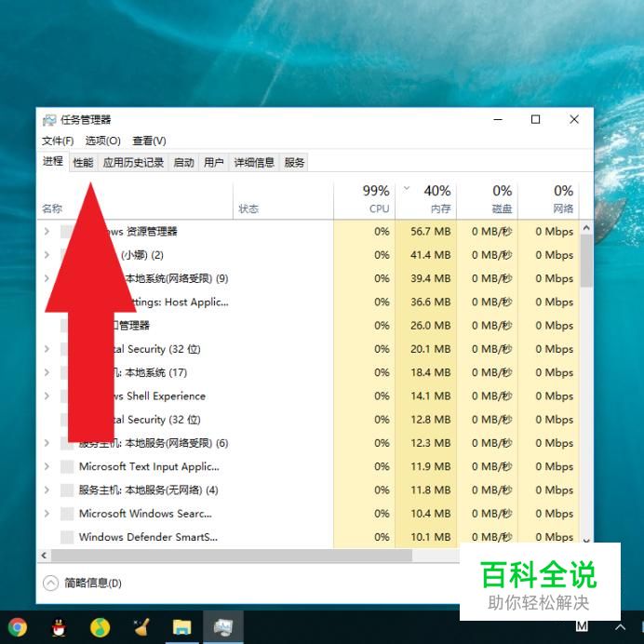Viewport: 644px width, 644px height.
Task: Expand Microsoft Windows Searc... row
Action: [47, 514]
